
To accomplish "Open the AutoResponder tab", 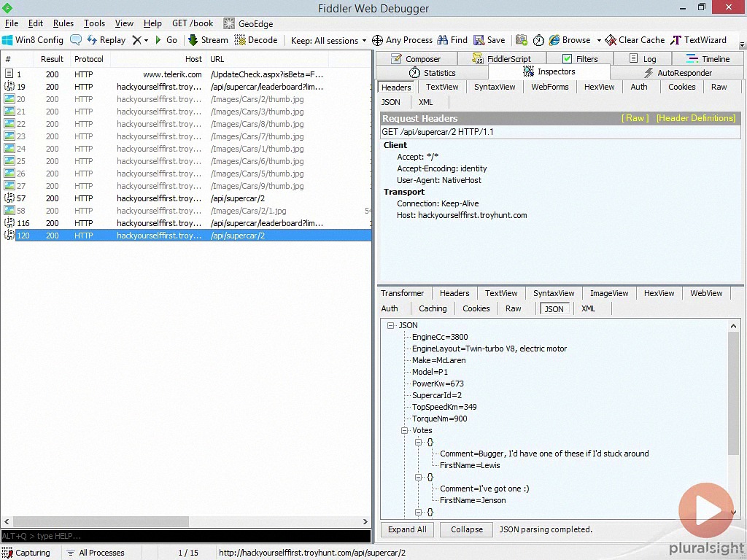I will click(677, 72).
